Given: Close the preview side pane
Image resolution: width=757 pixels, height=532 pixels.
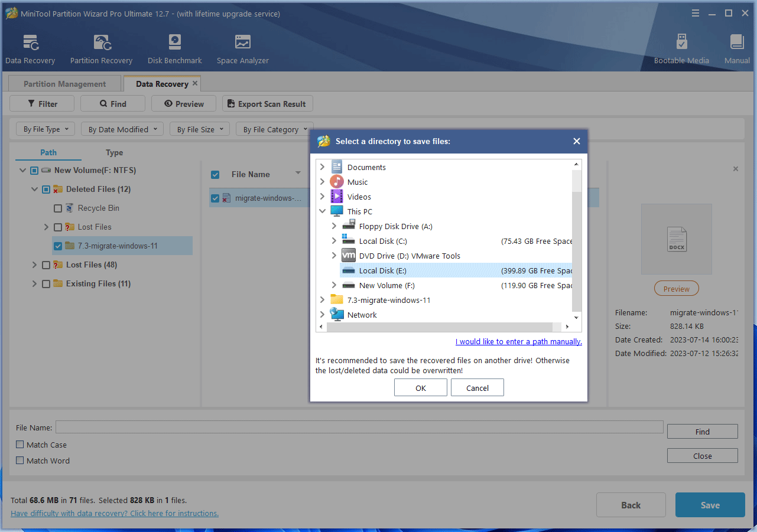Looking at the screenshot, I should (x=736, y=169).
